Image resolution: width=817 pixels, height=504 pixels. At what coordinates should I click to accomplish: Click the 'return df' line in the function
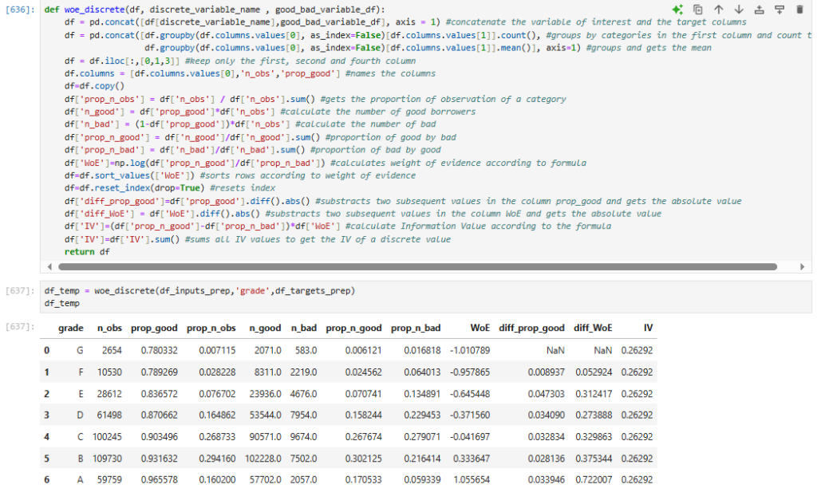(x=89, y=252)
